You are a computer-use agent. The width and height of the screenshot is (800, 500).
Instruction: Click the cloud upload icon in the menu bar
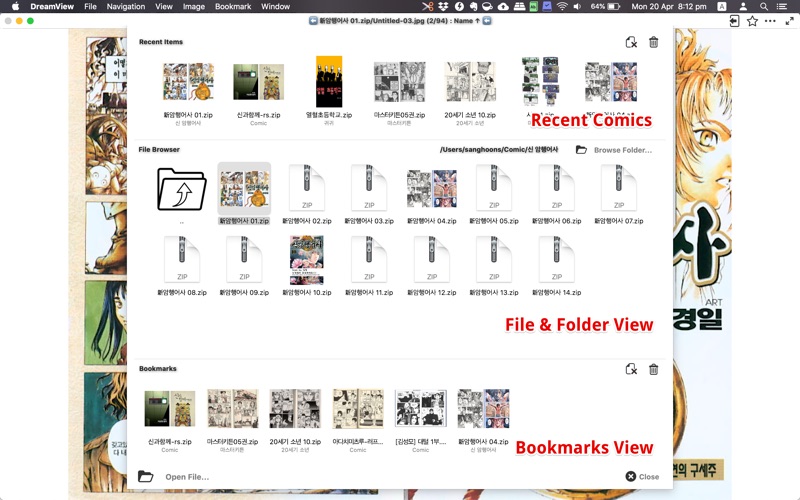[503, 7]
